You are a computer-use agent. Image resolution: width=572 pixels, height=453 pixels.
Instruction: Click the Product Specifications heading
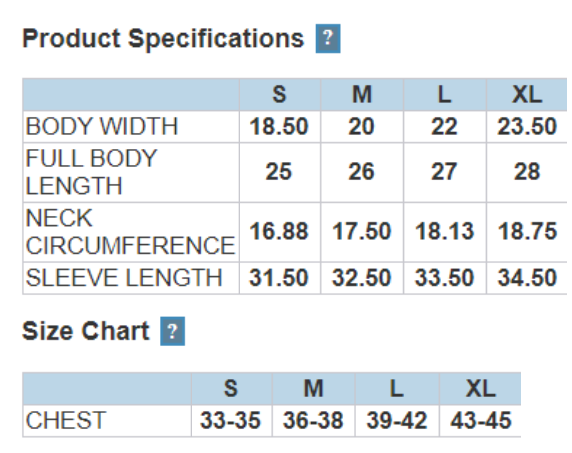pos(163,39)
